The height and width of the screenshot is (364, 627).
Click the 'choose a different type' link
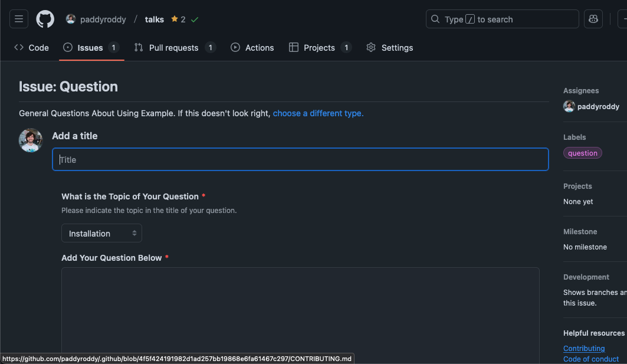pos(318,113)
